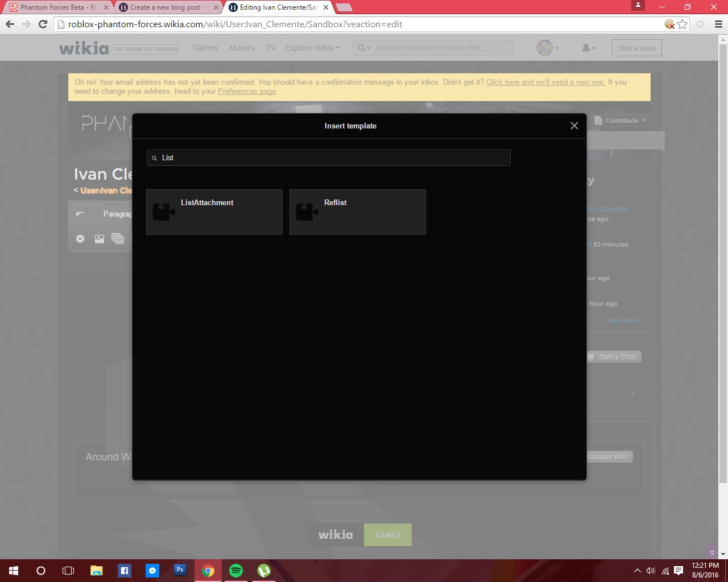Select the ListAttachment template
Screen dimensions: 728x582
point(214,212)
